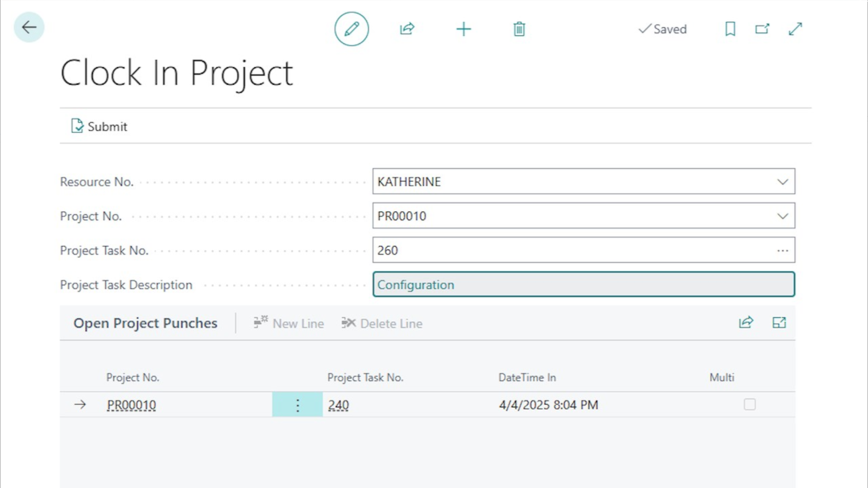Click the bookmark icon
This screenshot has width=868, height=488.
(730, 29)
